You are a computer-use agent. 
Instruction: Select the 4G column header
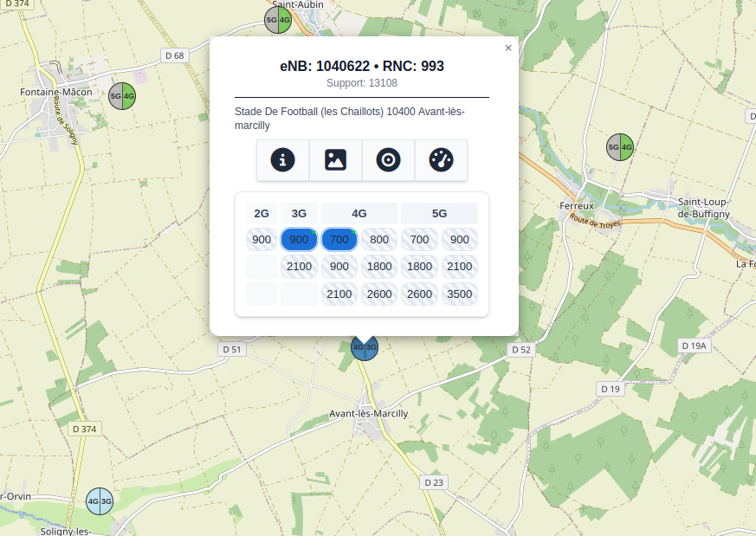click(359, 213)
